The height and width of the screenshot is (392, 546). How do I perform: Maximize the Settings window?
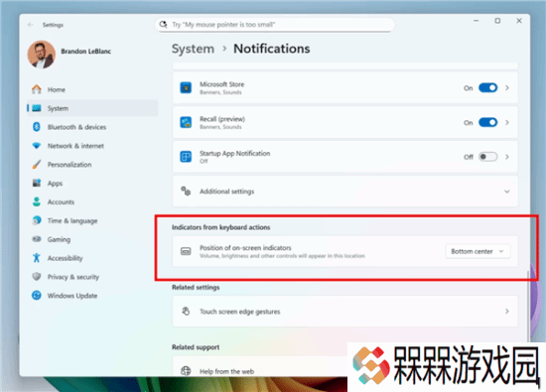click(497, 21)
